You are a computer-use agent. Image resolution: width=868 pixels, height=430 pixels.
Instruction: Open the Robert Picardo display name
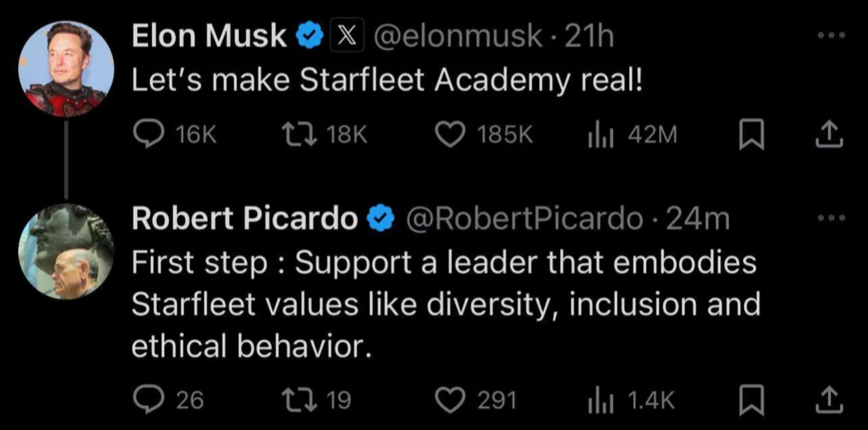244,220
